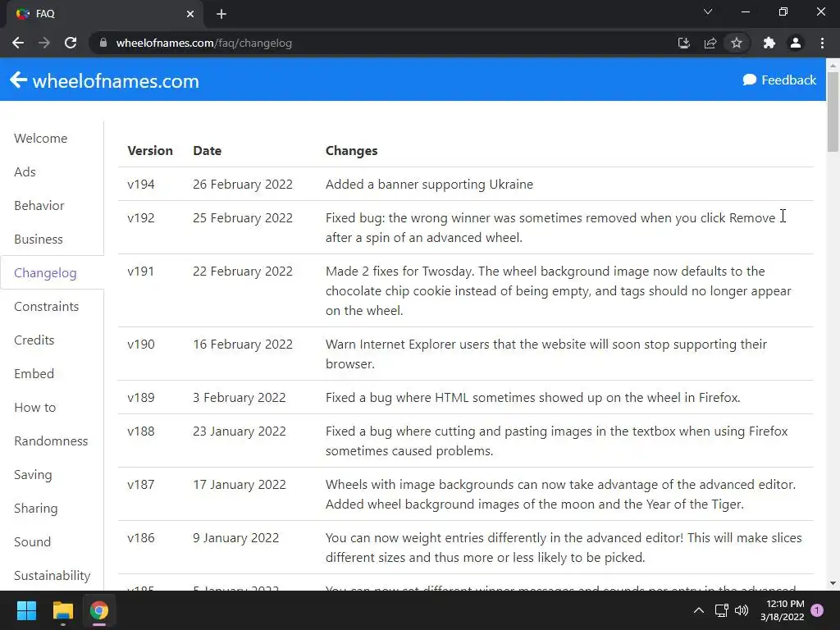Share this page using the share icon
840x630 pixels.
[x=710, y=43]
